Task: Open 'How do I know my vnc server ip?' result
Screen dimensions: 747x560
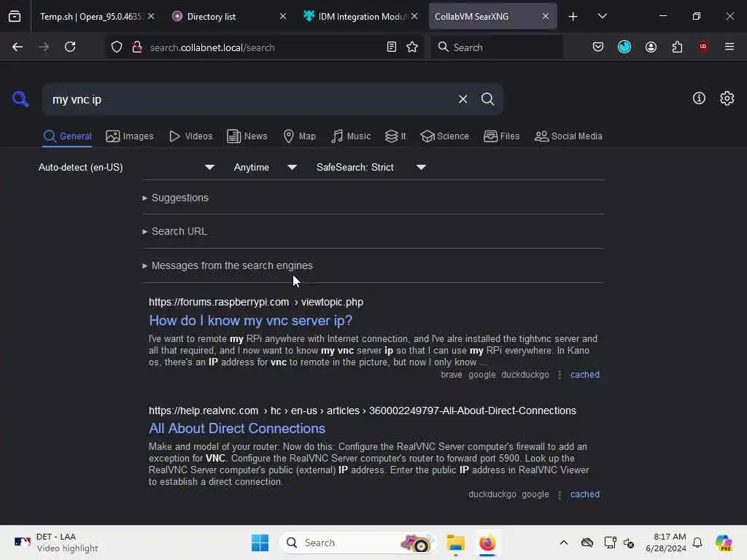Action: 251,321
